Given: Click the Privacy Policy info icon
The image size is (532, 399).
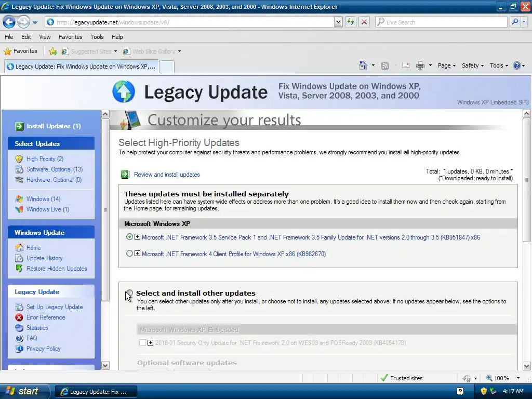Looking at the screenshot, I should point(19,349).
